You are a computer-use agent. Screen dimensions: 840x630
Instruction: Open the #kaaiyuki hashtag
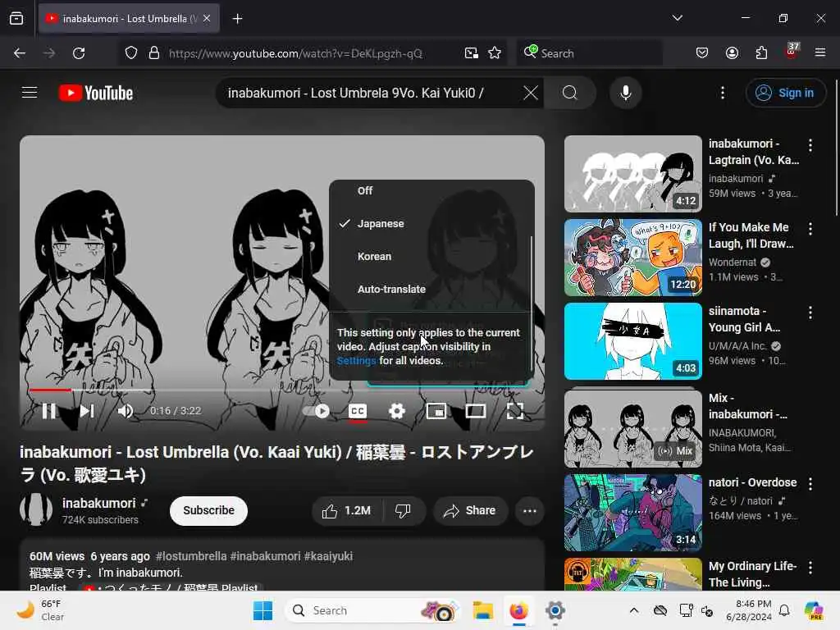click(x=328, y=556)
